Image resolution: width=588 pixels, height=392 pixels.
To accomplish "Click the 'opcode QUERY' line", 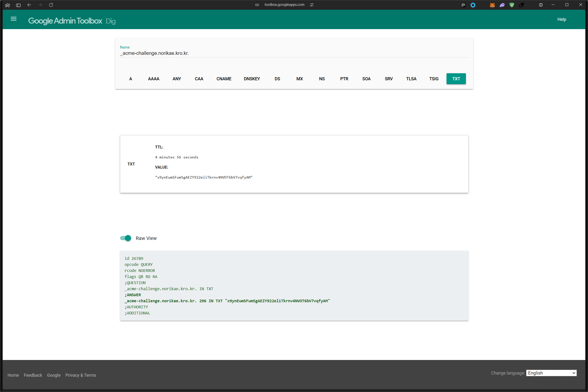I will point(139,264).
